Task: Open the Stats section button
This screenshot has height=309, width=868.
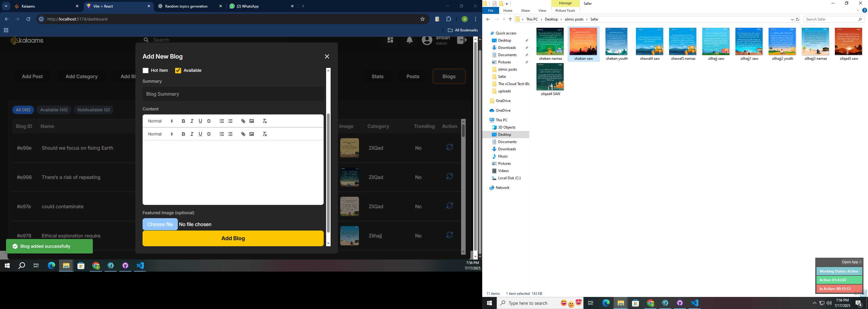Action: 377,76
